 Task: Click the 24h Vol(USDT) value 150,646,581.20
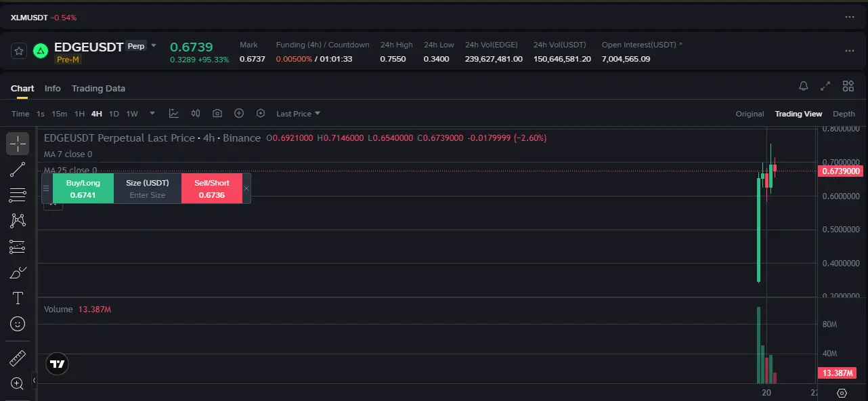point(562,59)
